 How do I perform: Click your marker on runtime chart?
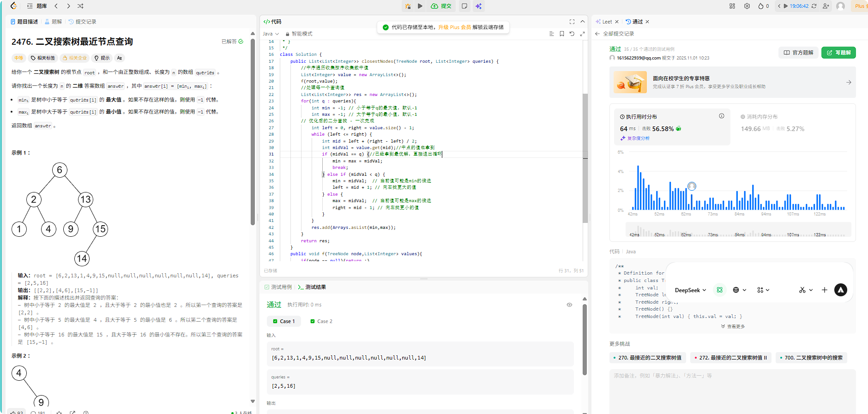pyautogui.click(x=692, y=186)
